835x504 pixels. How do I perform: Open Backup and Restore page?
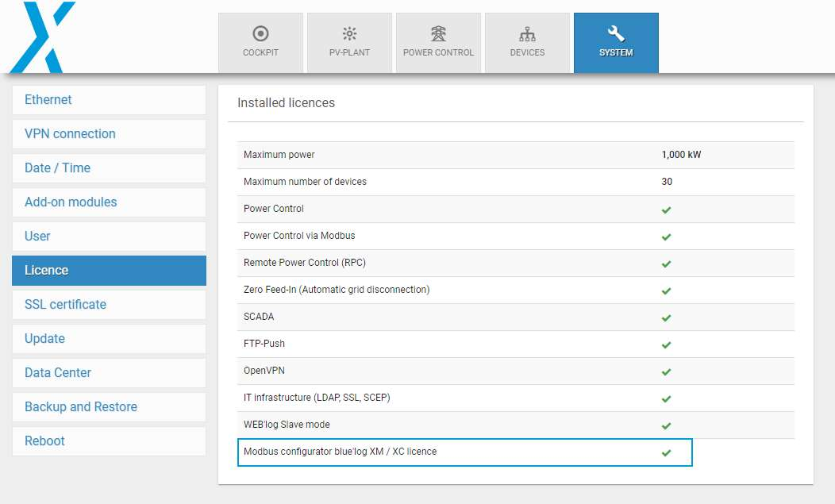[109, 407]
